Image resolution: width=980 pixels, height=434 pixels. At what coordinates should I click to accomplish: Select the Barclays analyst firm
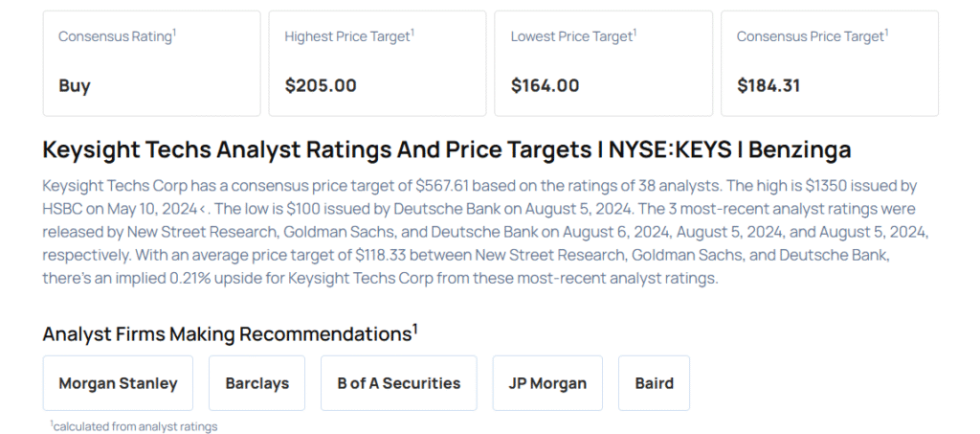pos(256,383)
